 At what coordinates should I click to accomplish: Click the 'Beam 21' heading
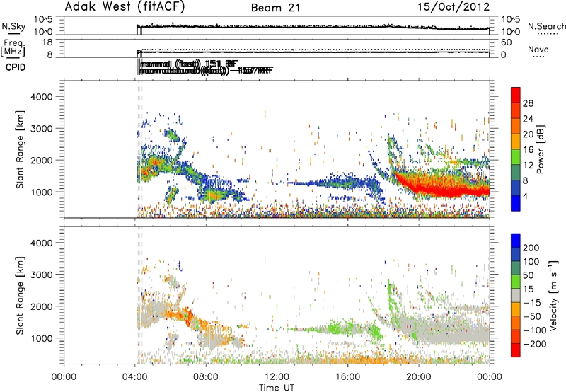pos(276,8)
